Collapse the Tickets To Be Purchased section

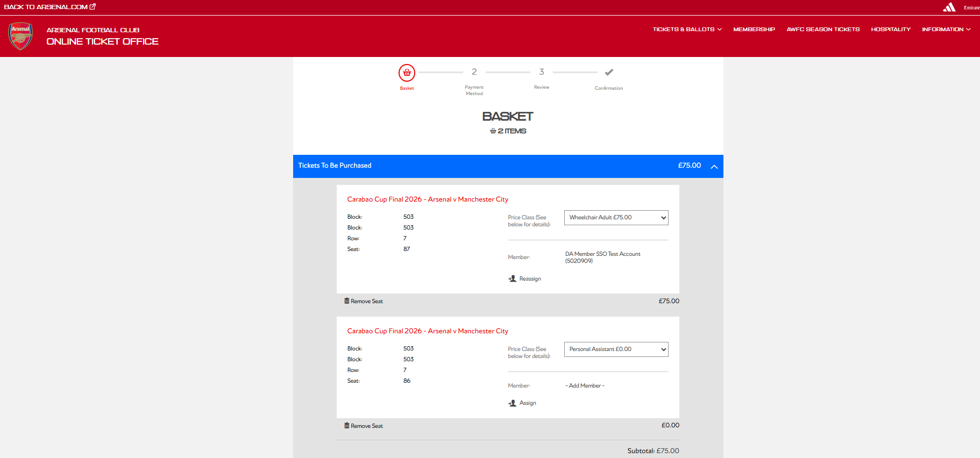714,167
